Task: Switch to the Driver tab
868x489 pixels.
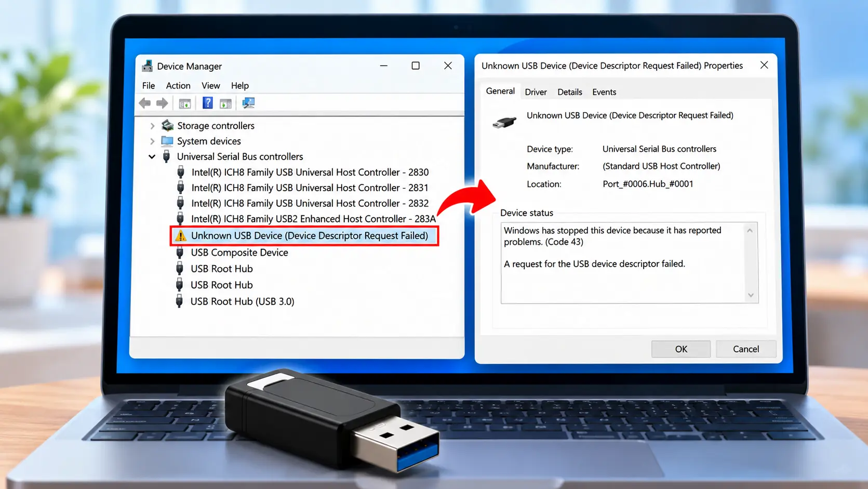Action: 536,92
